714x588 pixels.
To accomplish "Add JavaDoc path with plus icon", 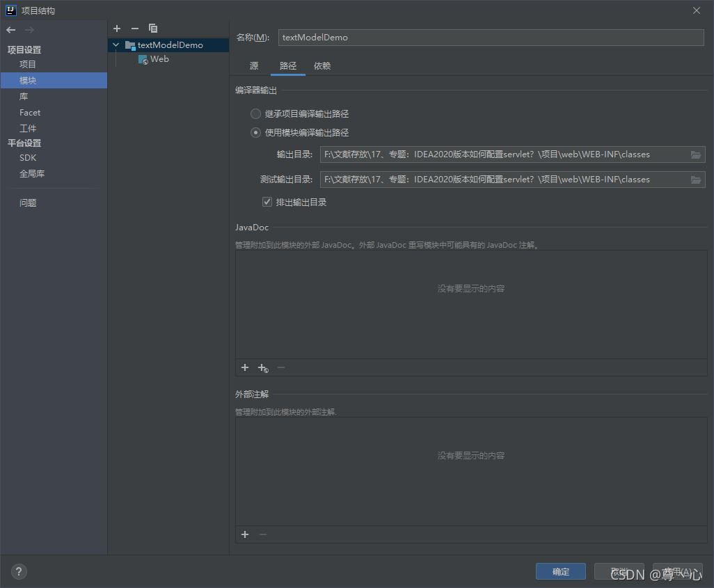I will (x=245, y=367).
